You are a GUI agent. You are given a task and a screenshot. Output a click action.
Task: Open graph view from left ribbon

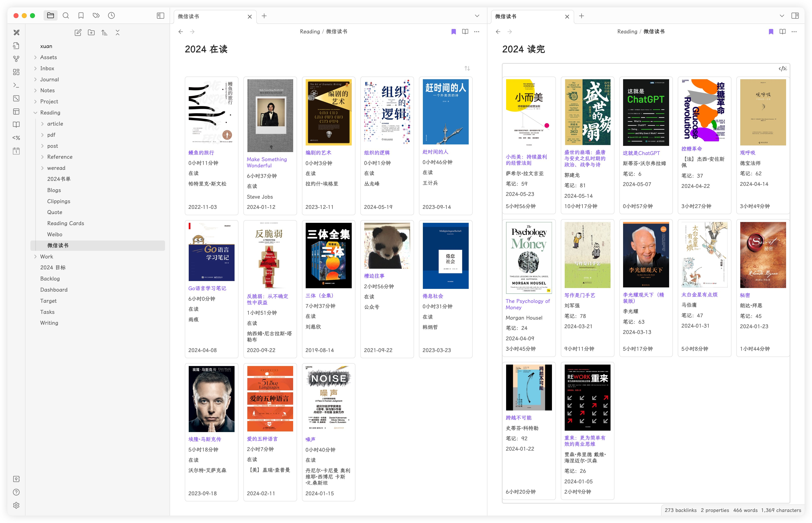pyautogui.click(x=16, y=59)
